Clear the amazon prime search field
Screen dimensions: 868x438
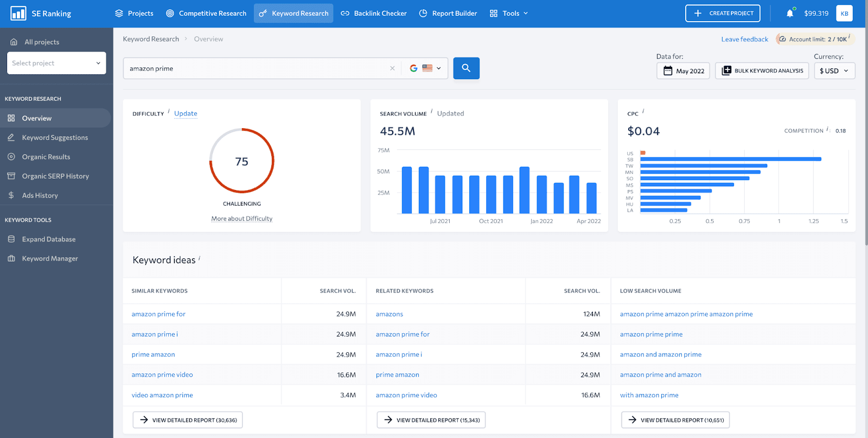coord(392,68)
